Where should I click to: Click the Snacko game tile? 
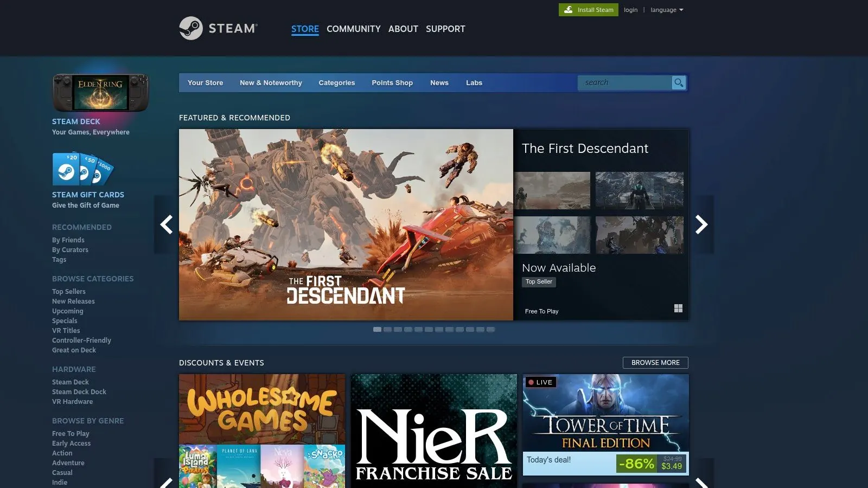tap(324, 466)
